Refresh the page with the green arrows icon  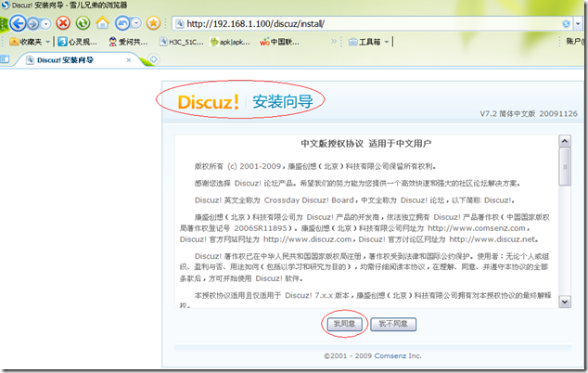(x=83, y=23)
